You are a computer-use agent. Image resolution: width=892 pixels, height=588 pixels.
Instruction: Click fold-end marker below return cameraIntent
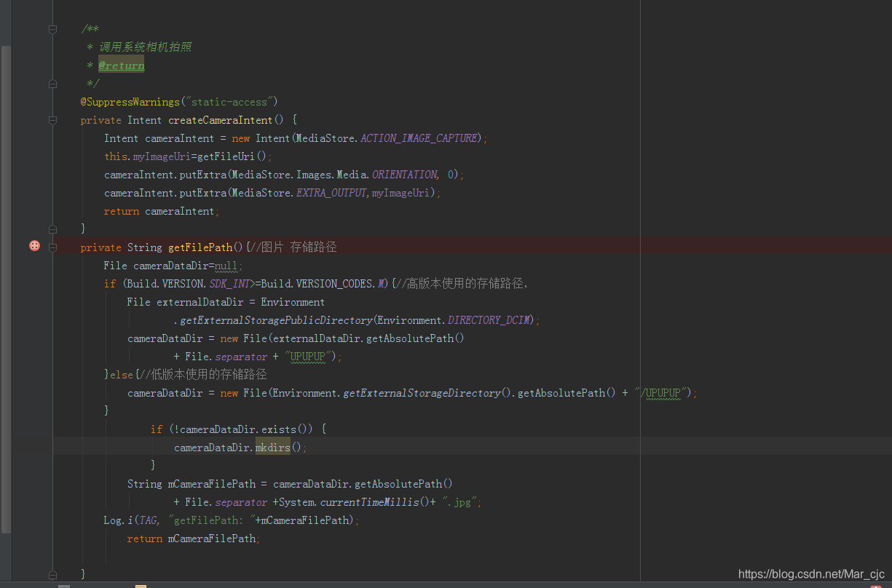[x=52, y=229]
